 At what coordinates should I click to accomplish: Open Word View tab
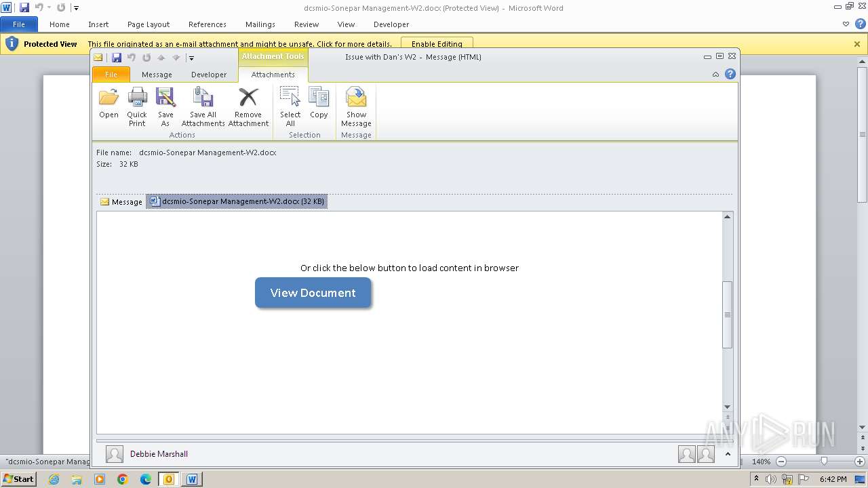click(x=346, y=24)
